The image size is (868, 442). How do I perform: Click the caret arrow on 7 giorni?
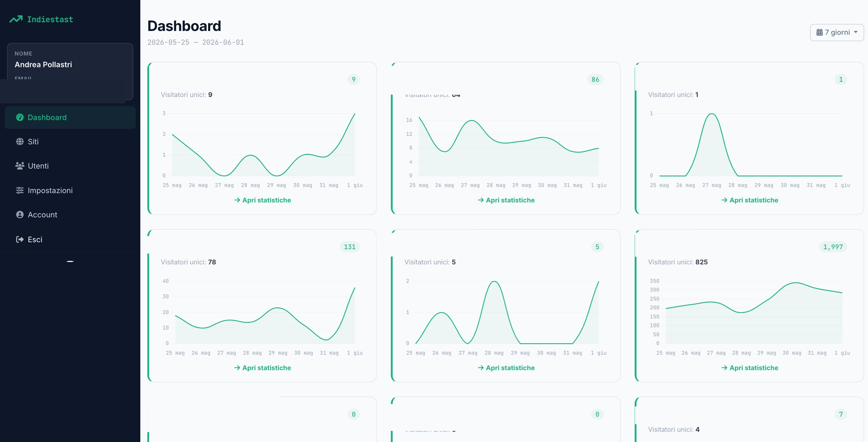pos(856,32)
